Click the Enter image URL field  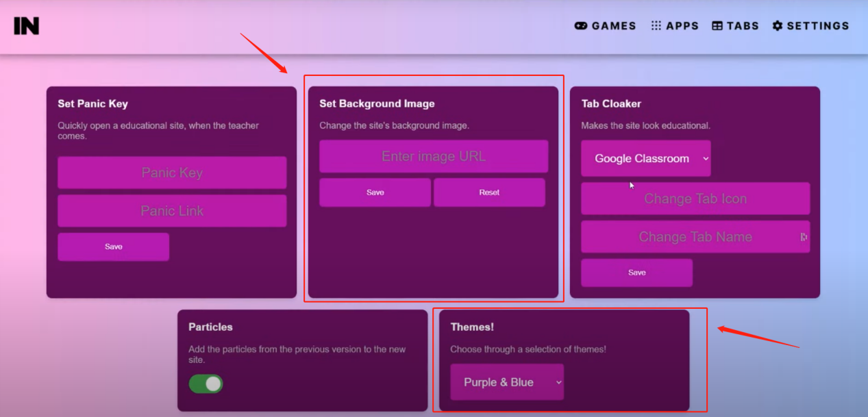click(x=433, y=156)
